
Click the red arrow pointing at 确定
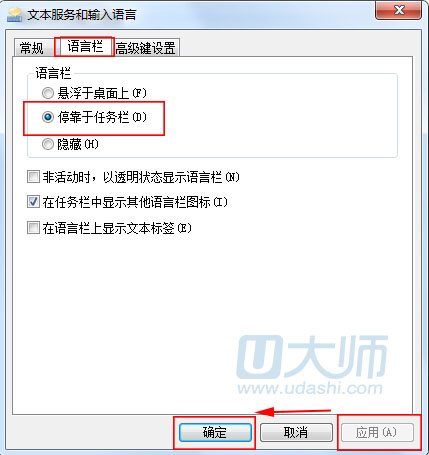(x=293, y=412)
